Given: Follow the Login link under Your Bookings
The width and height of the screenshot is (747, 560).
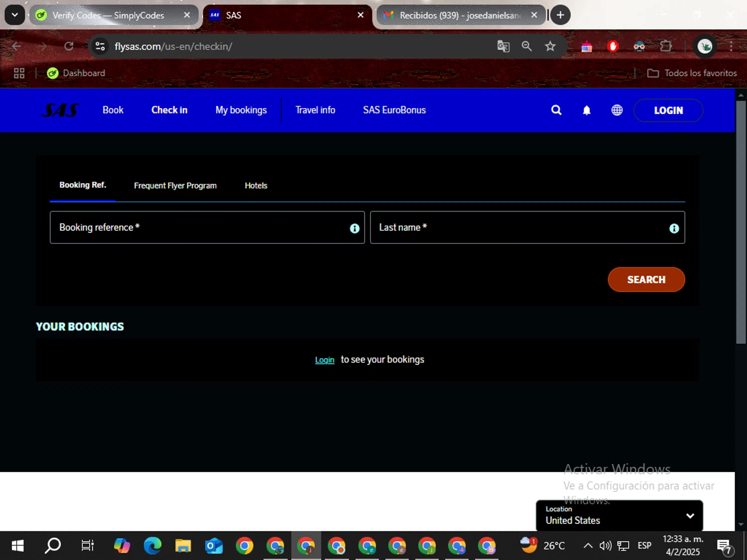Looking at the screenshot, I should [x=325, y=360].
